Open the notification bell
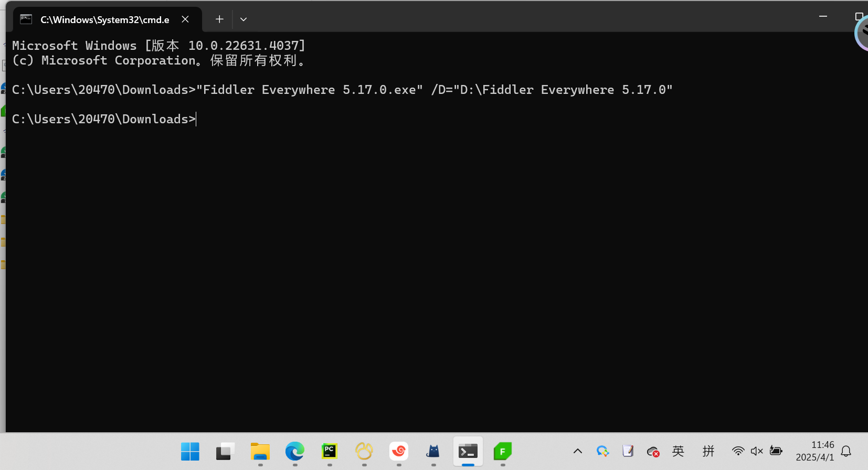The image size is (868, 470). [846, 451]
